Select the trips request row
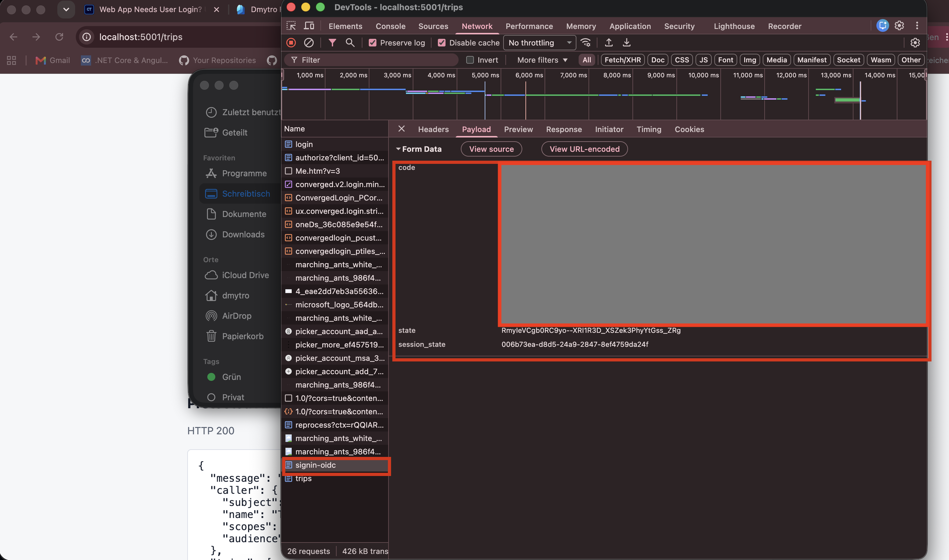This screenshot has width=949, height=560. (335, 479)
